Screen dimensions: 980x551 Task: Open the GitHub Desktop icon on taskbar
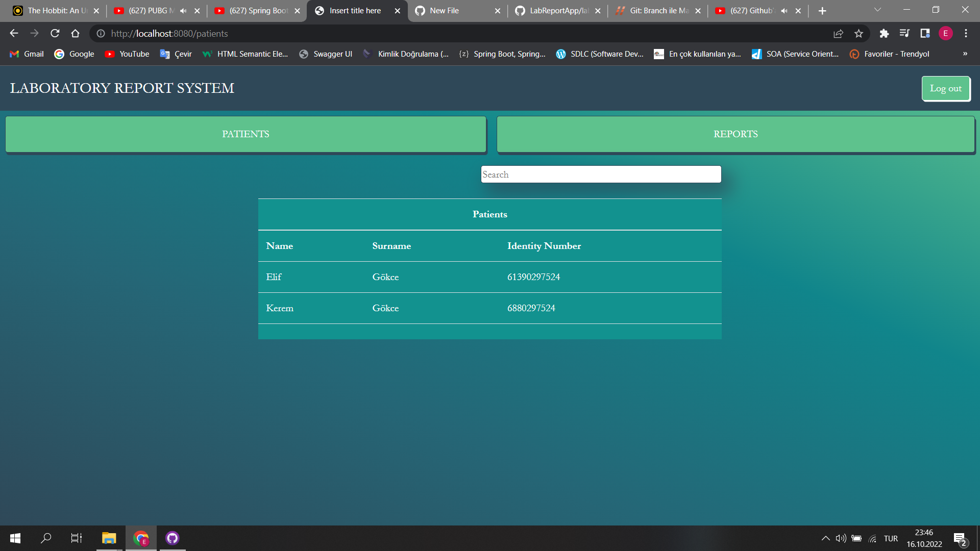[x=172, y=538]
